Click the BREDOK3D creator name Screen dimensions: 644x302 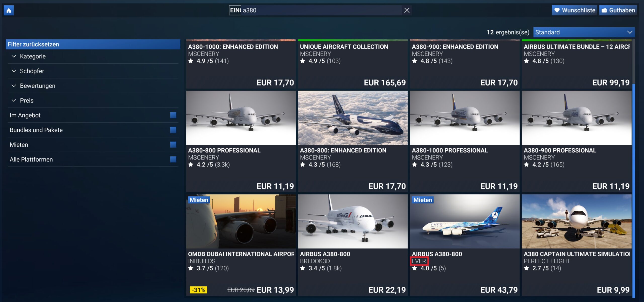pyautogui.click(x=315, y=261)
